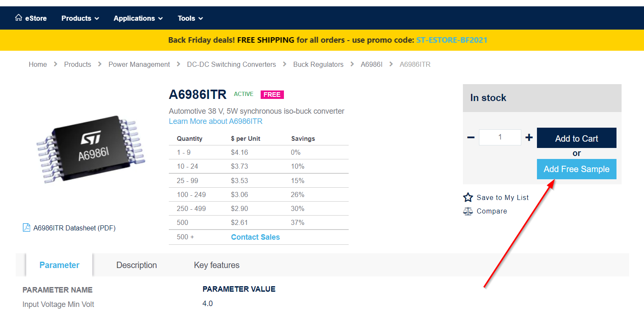The image size is (644, 312).
Task: Expand the Applications dropdown menu
Action: pyautogui.click(x=138, y=18)
